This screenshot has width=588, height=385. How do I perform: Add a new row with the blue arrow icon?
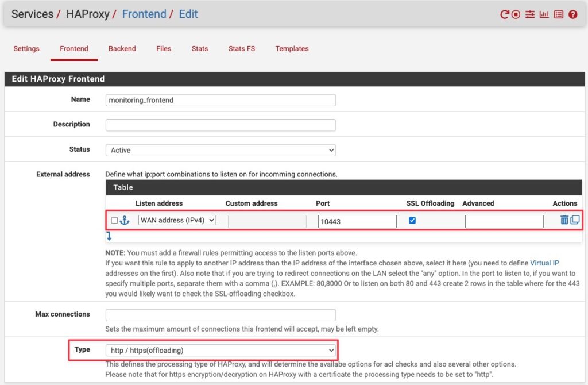[x=109, y=236]
